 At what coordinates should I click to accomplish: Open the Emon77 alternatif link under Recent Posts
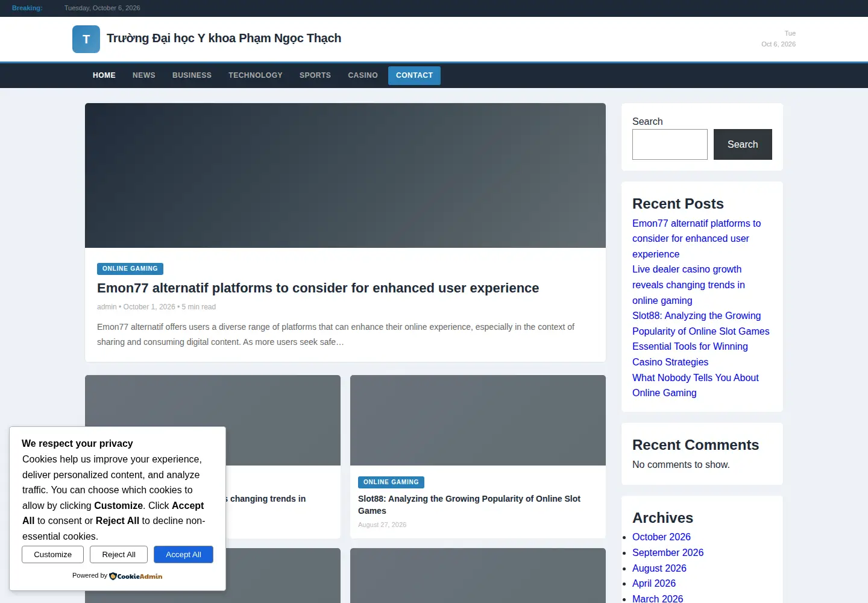[696, 239]
